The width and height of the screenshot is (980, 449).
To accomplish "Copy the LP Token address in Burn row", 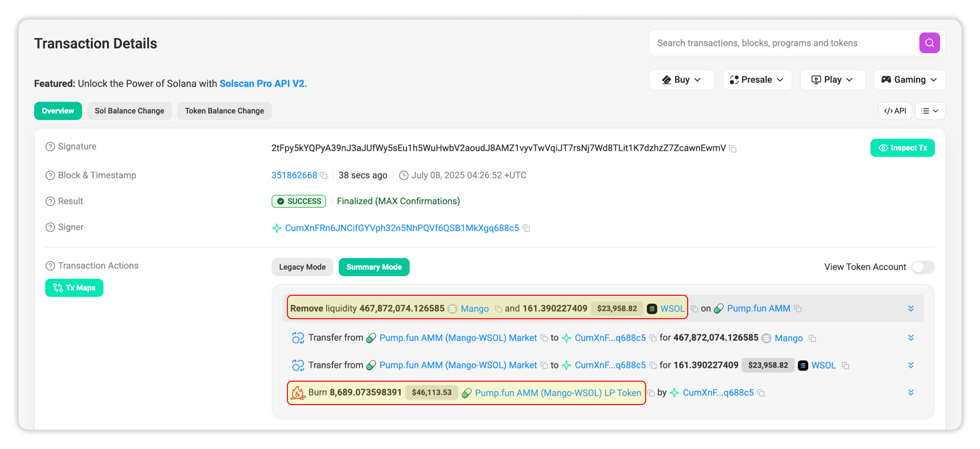I will [x=651, y=393].
